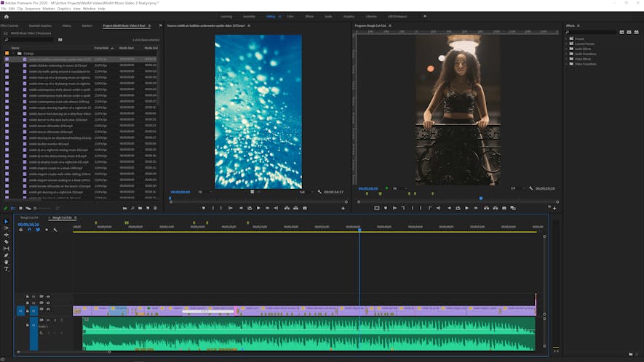Switch to the Rough Cut 9.4 timeline tab
644x362 pixels.
pyautogui.click(x=29, y=217)
